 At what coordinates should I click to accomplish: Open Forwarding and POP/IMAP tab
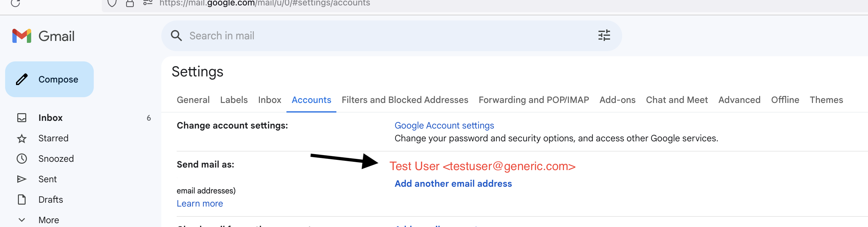534,100
